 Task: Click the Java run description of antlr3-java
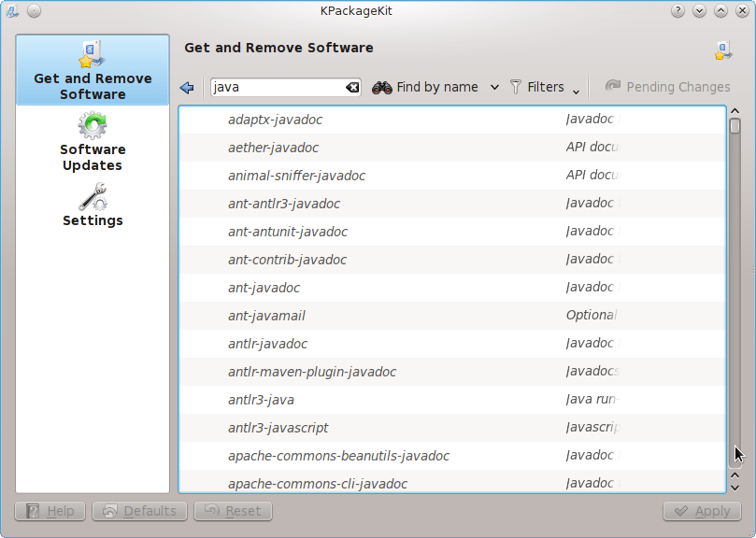pos(592,399)
